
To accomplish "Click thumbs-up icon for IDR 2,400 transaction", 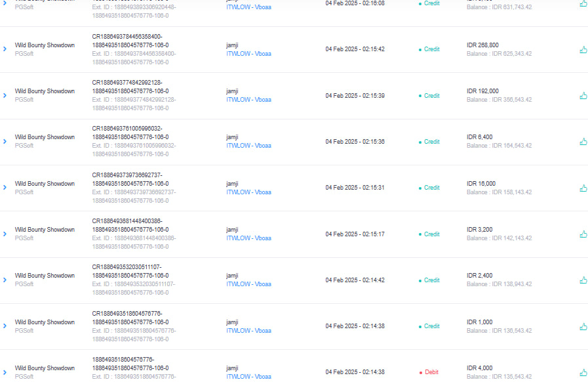I will (x=583, y=280).
